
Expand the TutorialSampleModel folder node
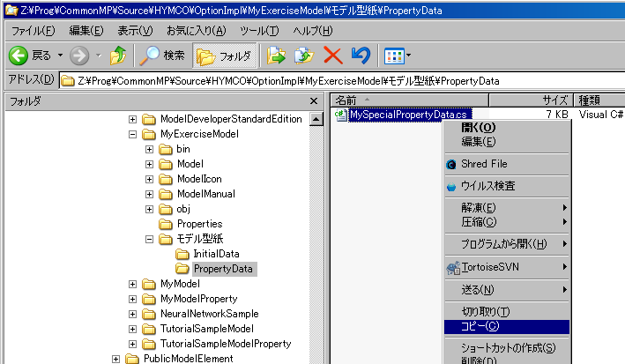[x=133, y=329]
